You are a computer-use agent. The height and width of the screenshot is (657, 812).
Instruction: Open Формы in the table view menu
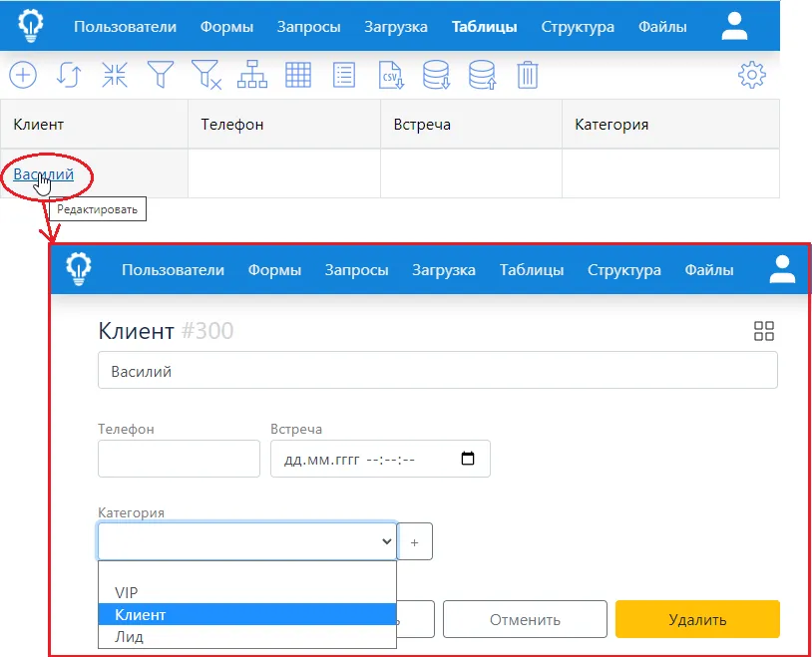[x=226, y=26]
